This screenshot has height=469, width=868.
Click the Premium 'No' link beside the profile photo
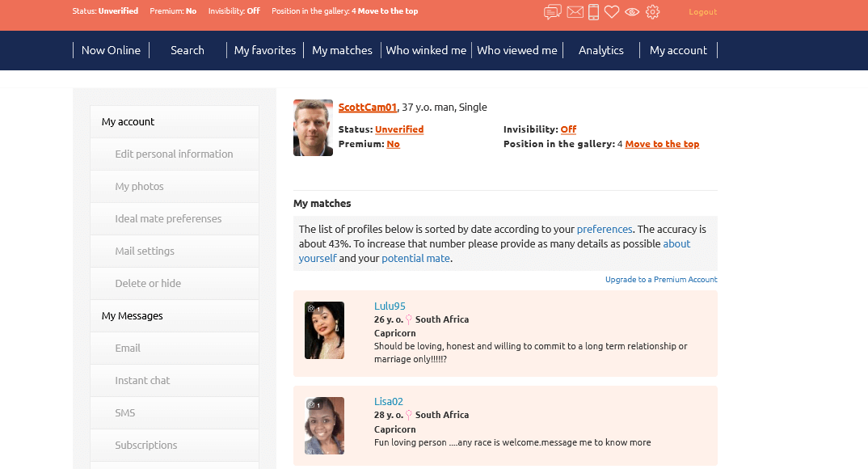click(x=393, y=144)
